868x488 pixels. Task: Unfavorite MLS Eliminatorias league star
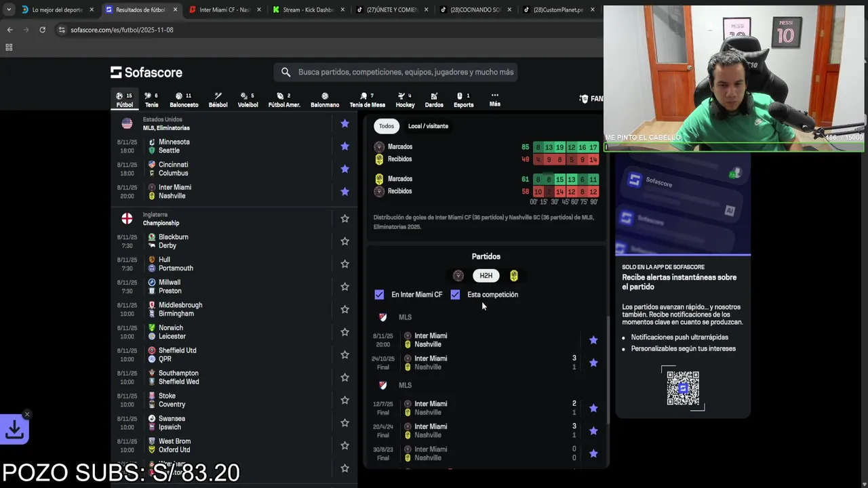click(x=344, y=123)
